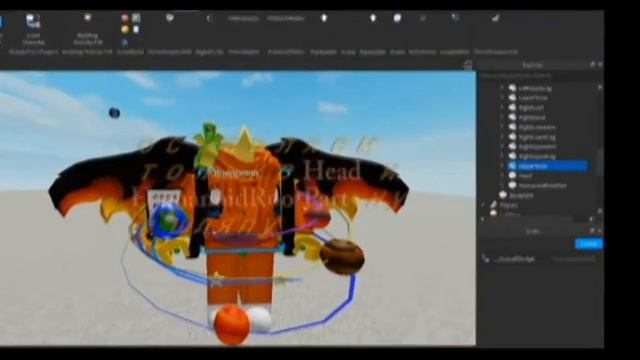The height and width of the screenshot is (360, 640).
Task: Click the Explorer scroll-up arrow
Action: pos(600,87)
